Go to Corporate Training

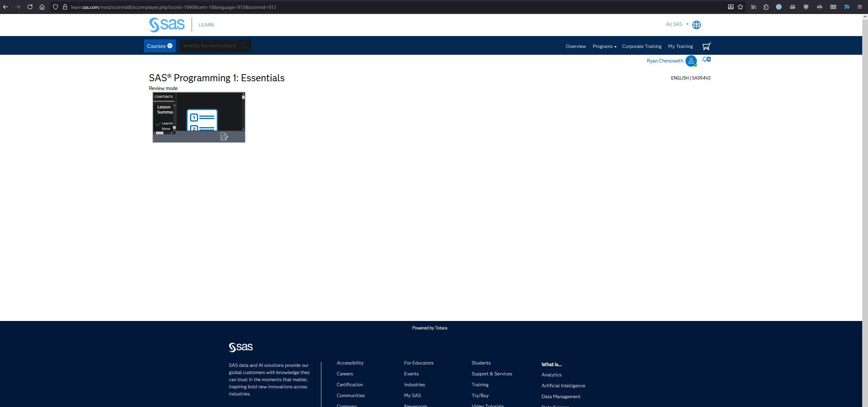[642, 46]
